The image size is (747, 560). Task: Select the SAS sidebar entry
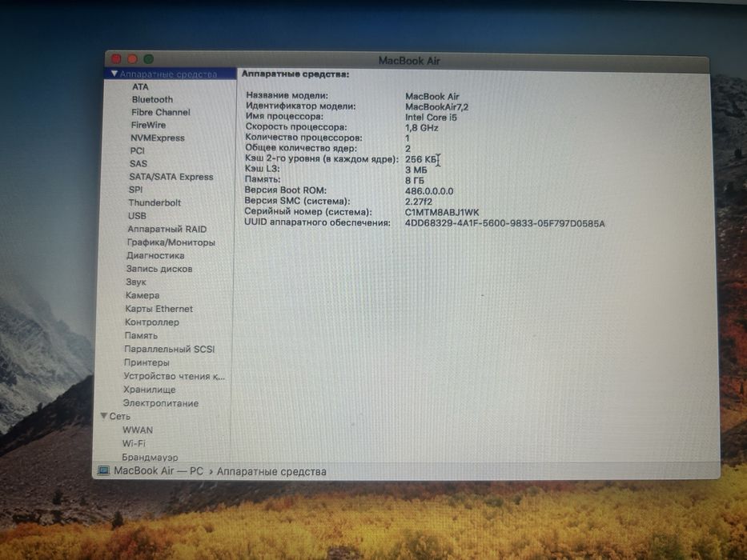(x=139, y=164)
